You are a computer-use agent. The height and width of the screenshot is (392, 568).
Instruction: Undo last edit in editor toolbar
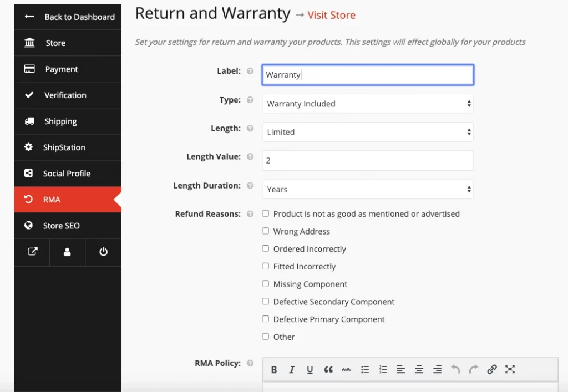click(x=455, y=370)
